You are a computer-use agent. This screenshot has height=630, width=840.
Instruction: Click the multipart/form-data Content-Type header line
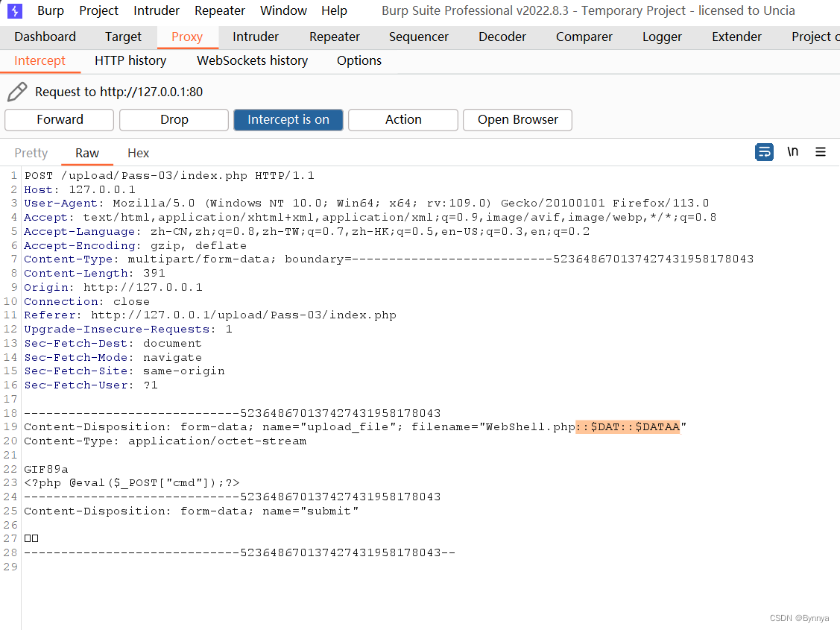(388, 259)
